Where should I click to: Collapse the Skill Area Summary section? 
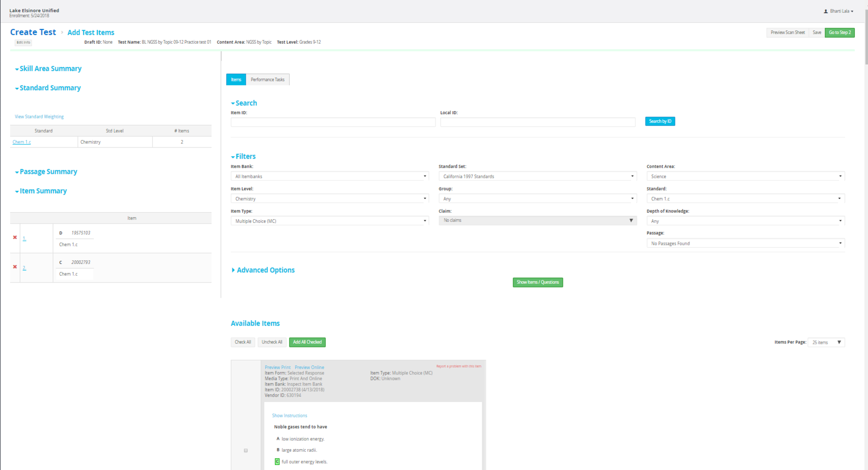tap(48, 69)
